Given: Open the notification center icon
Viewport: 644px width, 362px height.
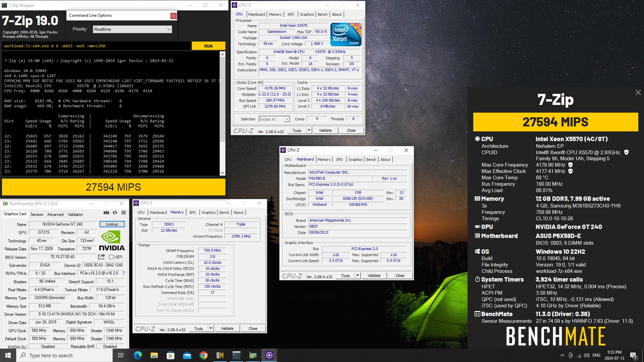Looking at the screenshot, I should tap(634, 355).
